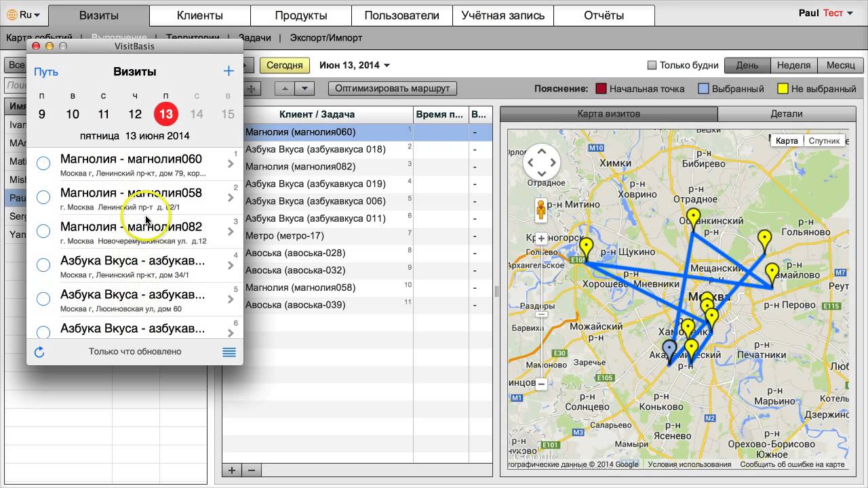Click Условия использования map link

point(690,464)
